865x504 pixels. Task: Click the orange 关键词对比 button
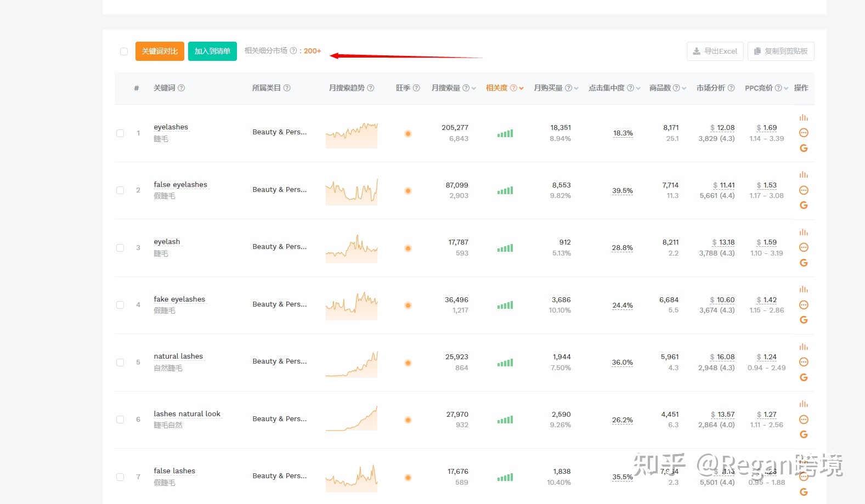point(160,51)
